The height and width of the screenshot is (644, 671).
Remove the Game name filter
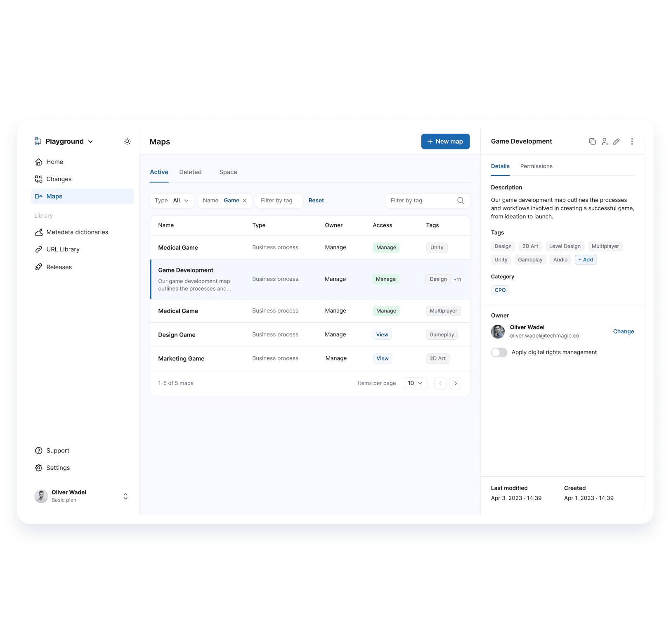point(244,201)
